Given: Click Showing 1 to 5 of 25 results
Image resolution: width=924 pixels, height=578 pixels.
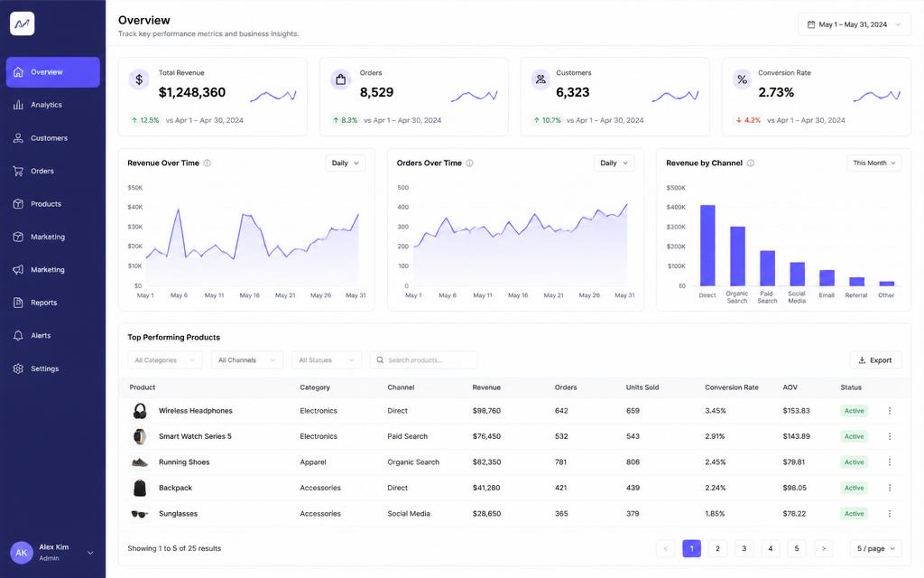Looking at the screenshot, I should [x=174, y=548].
